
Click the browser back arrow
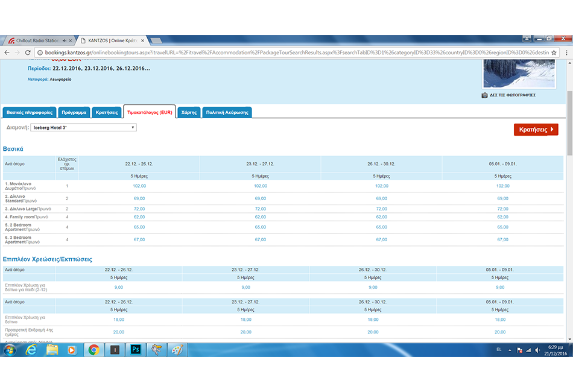[8, 52]
